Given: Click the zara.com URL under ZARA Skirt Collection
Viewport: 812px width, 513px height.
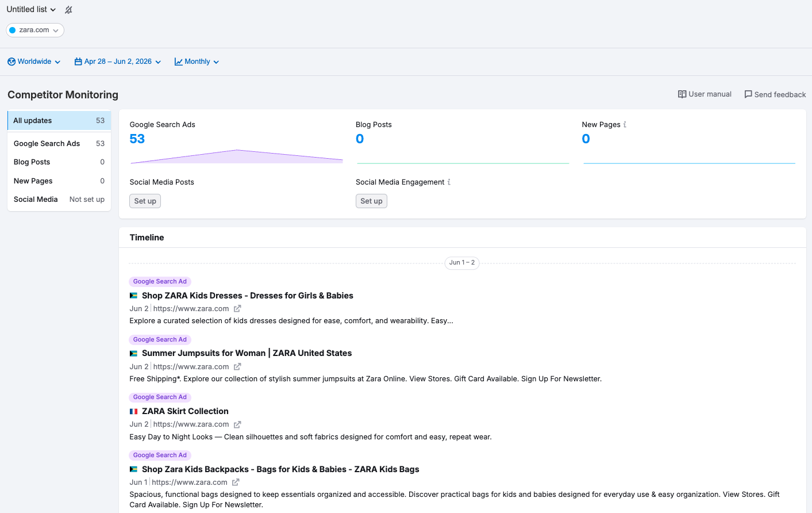Looking at the screenshot, I should point(191,424).
